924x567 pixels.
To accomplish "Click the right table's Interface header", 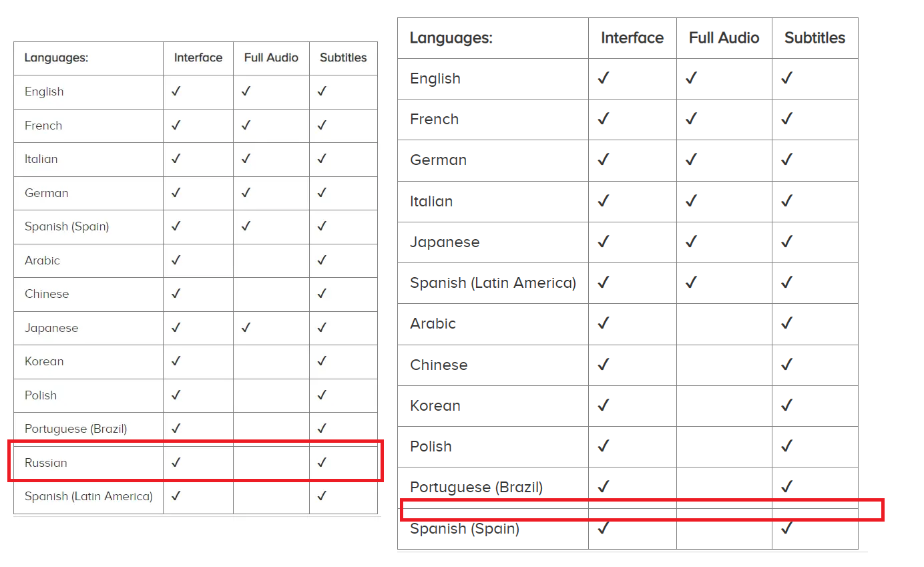I will tap(632, 38).
